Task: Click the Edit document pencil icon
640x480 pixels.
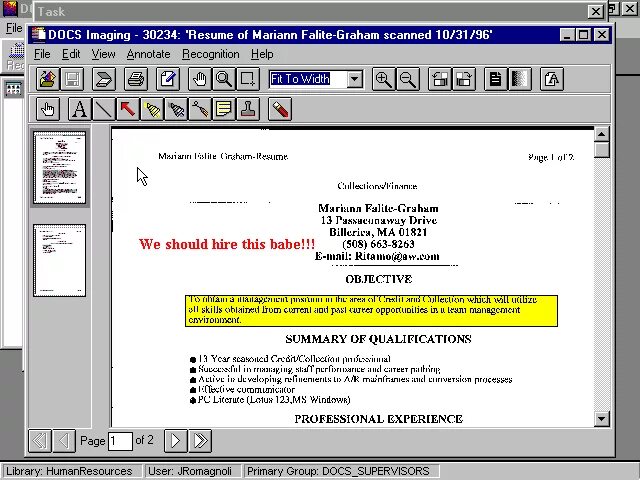Action: pyautogui.click(x=168, y=79)
